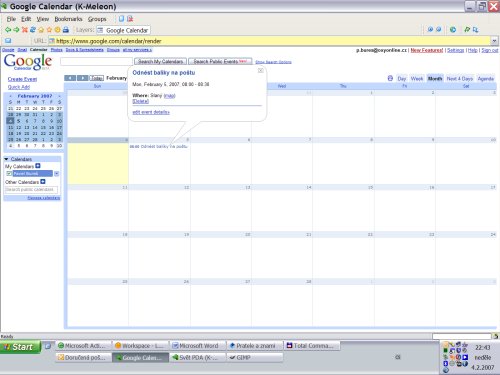Close the event details popup bubble
500x375 pixels.
[x=261, y=70]
